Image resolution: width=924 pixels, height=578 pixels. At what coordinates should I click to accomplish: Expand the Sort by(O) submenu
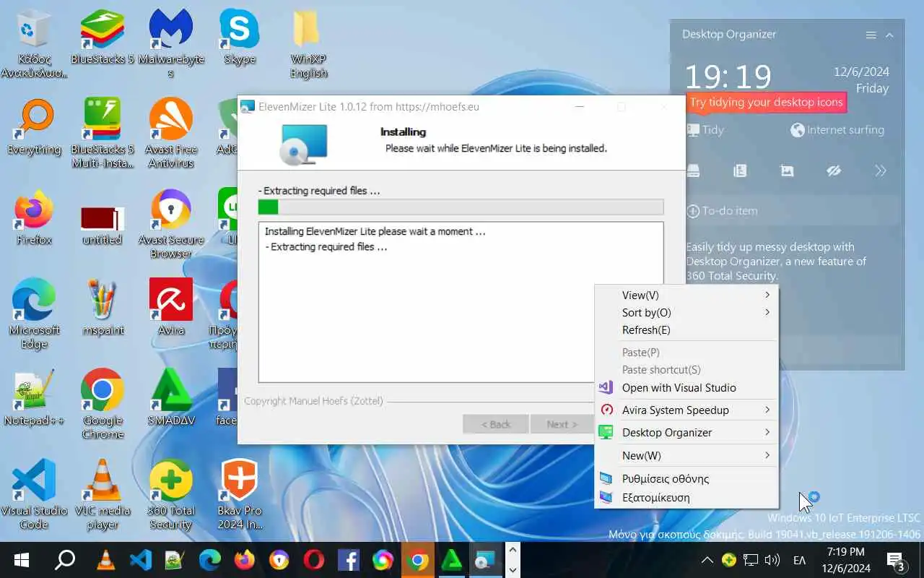tap(686, 312)
